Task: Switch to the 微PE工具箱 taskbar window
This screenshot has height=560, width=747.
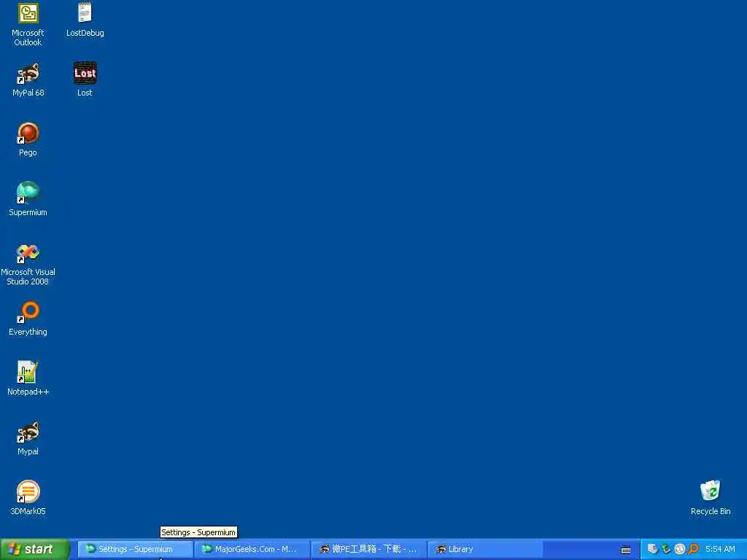Action: (368, 549)
